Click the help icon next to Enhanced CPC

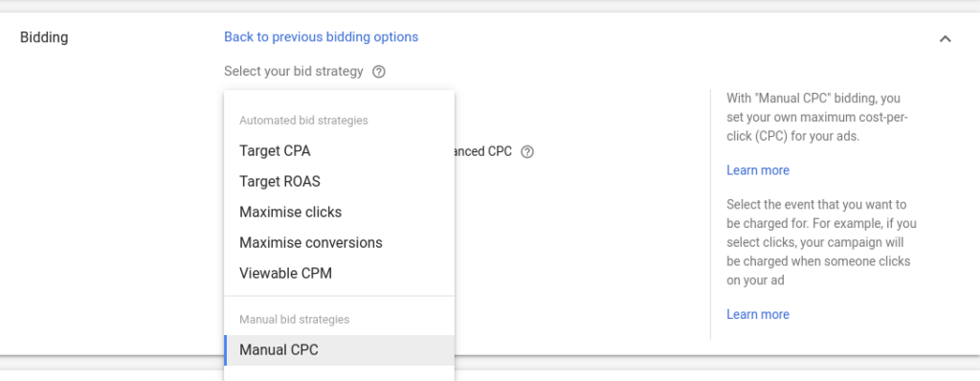[x=527, y=151]
